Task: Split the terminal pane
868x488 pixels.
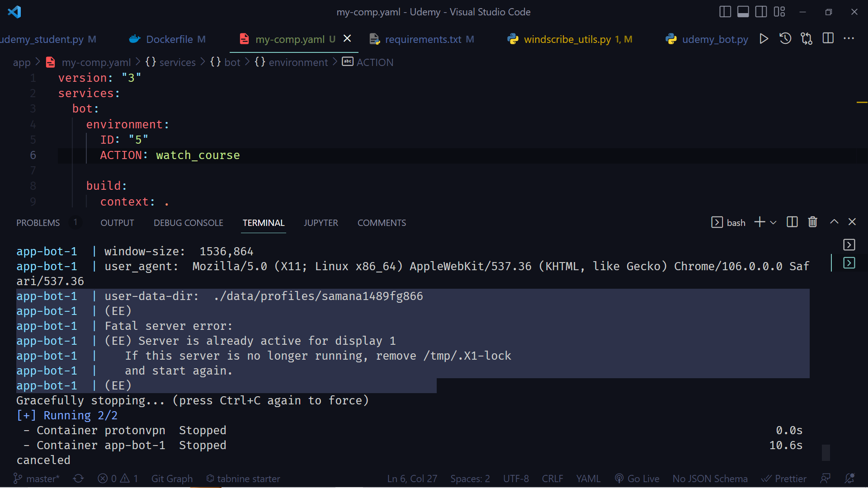Action: click(x=792, y=222)
